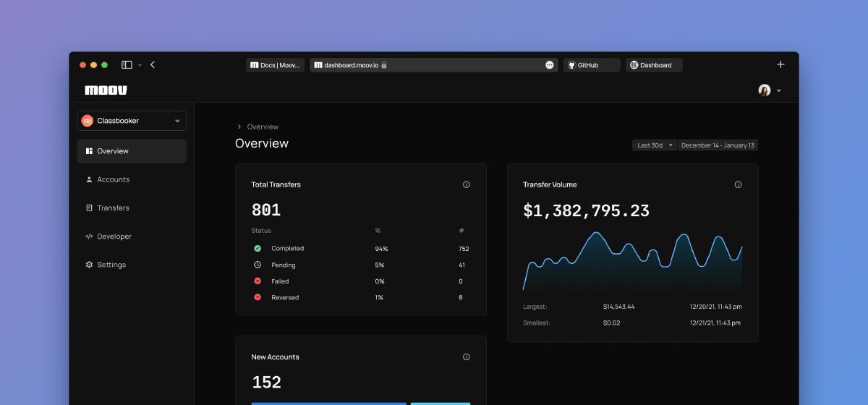Screen dimensions: 868x405
Task: Click the Pending clock icon
Action: [258, 265]
